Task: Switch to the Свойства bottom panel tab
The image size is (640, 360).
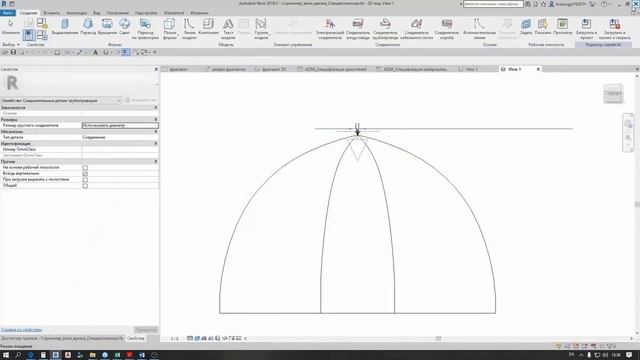Action: click(136, 338)
